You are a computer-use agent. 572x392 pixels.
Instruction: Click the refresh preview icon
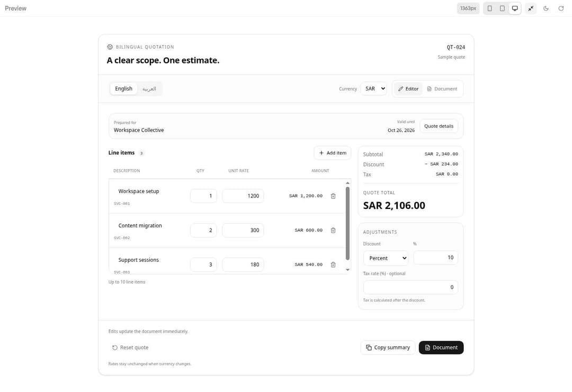click(561, 8)
